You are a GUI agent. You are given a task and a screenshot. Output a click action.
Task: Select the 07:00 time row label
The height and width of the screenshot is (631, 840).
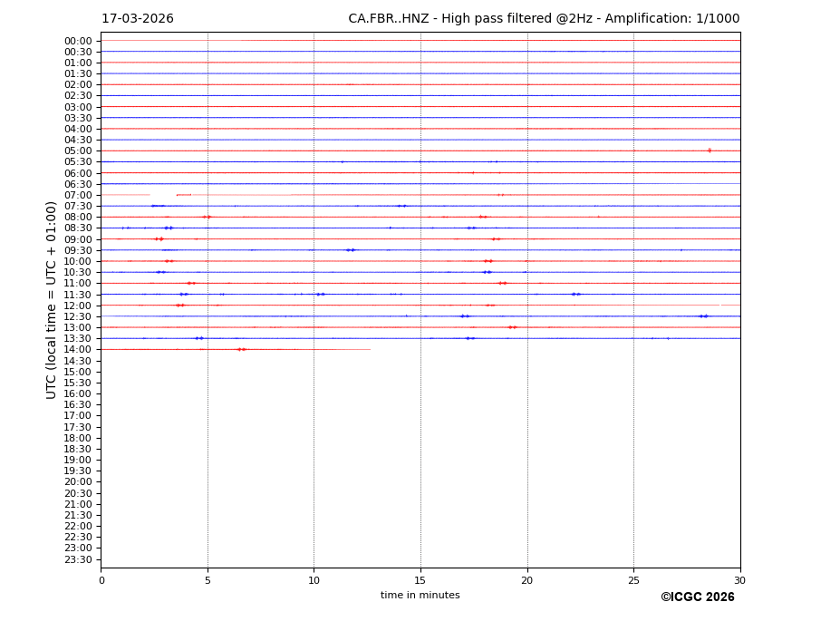coord(78,195)
